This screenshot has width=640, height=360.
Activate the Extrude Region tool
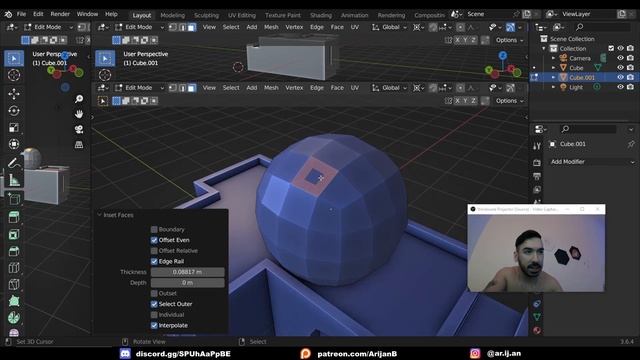14,217
